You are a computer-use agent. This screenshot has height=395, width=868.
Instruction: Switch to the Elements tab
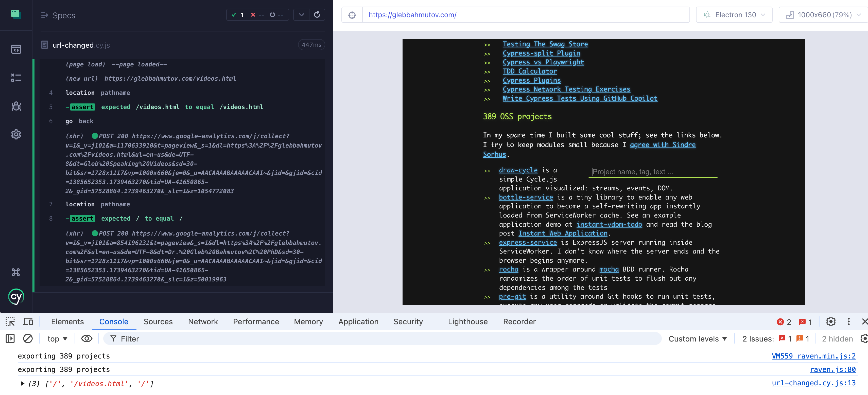click(x=67, y=321)
